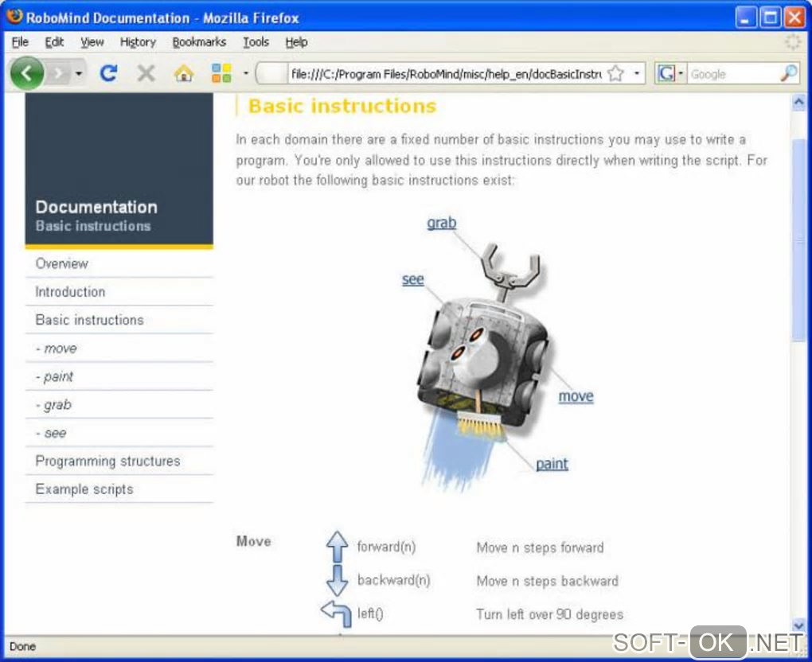Bookmark this page with the star icon

615,73
